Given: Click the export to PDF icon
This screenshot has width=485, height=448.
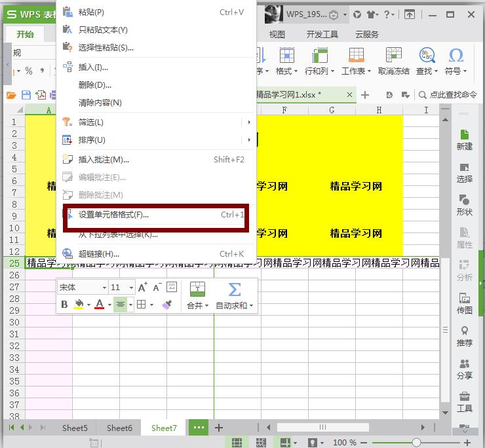Looking at the screenshot, I should tap(41, 95).
